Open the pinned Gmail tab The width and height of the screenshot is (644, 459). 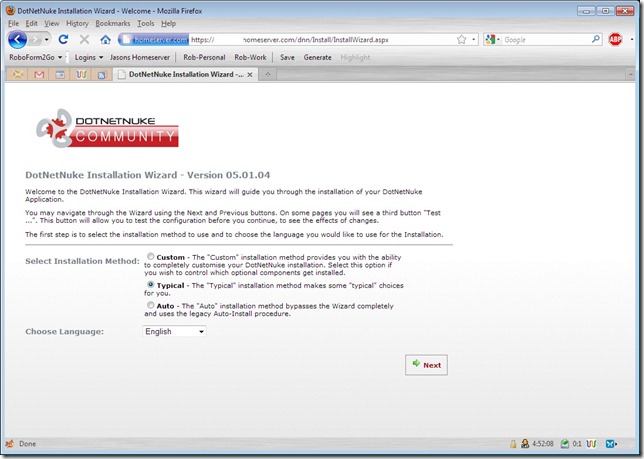39,74
